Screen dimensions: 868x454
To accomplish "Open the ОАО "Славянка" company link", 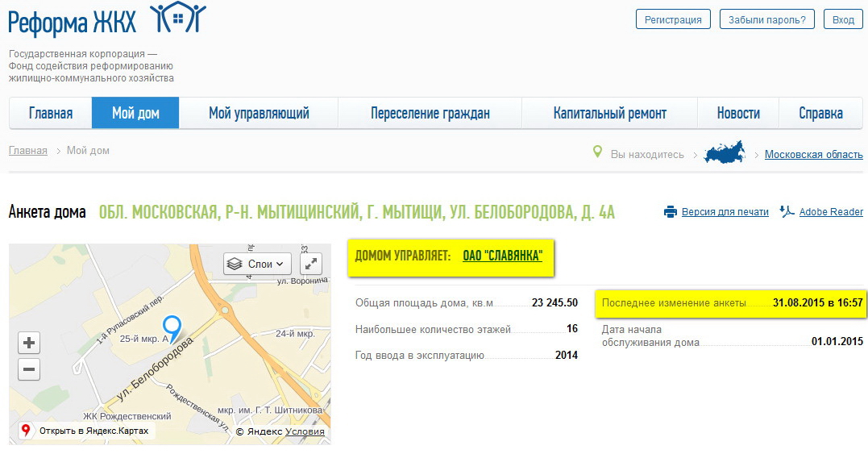I will 502,256.
